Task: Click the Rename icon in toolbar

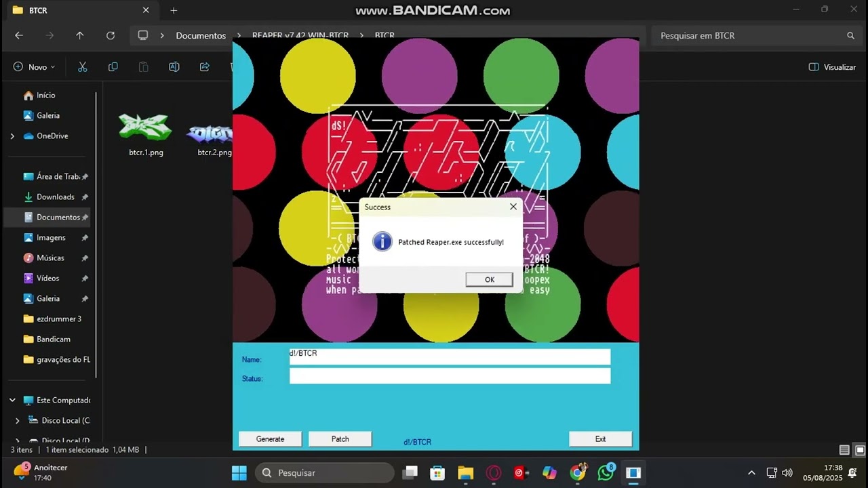Action: tap(174, 67)
